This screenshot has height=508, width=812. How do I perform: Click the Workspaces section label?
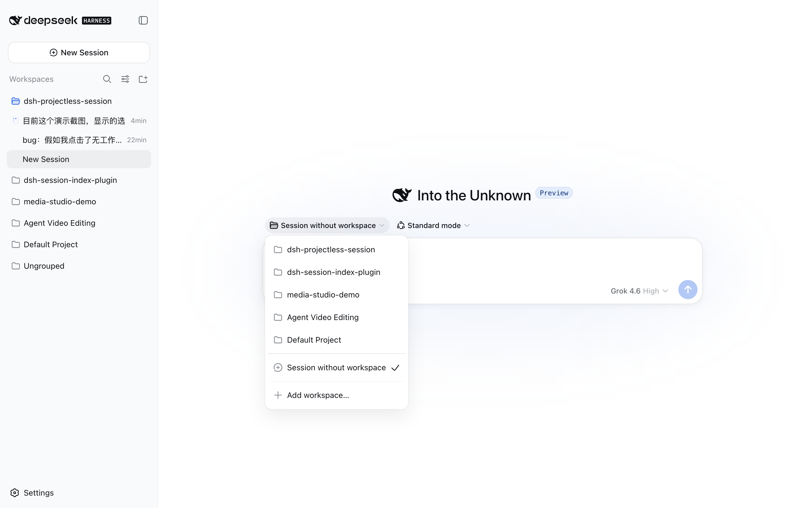pyautogui.click(x=31, y=79)
